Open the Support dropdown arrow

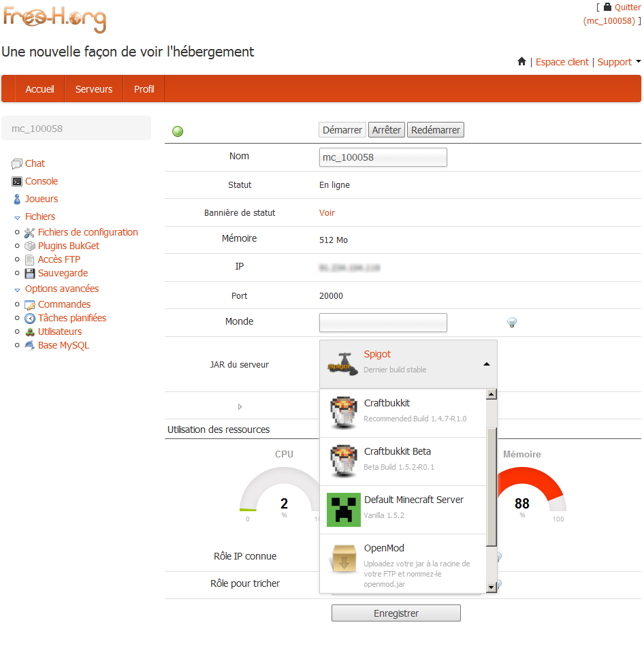point(639,61)
